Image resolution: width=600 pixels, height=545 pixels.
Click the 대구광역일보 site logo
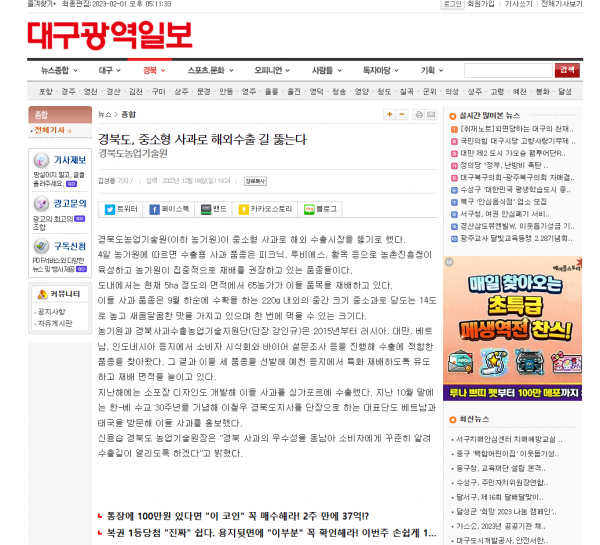tap(110, 36)
